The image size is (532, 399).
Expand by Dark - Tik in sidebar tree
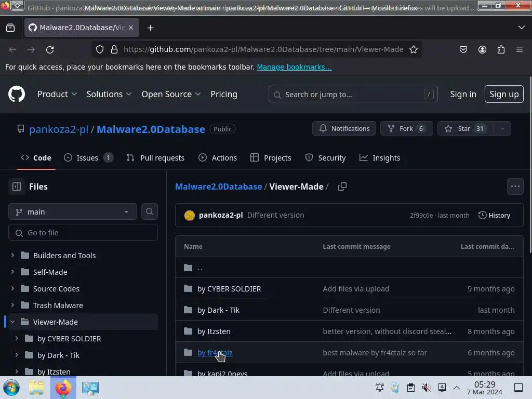click(x=17, y=355)
